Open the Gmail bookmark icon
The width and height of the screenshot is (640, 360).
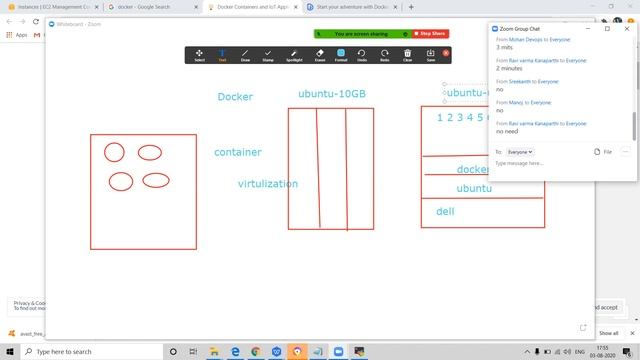[x=37, y=35]
